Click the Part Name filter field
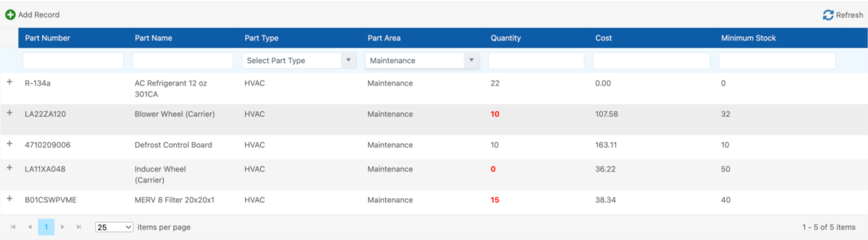The width and height of the screenshot is (868, 240). [x=183, y=60]
